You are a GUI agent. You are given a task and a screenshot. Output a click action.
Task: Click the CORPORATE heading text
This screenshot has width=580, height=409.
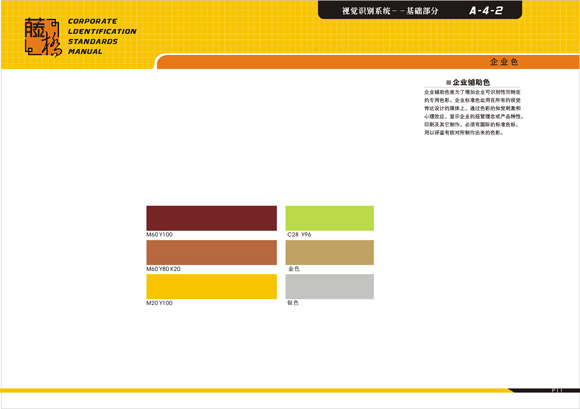pyautogui.click(x=92, y=21)
